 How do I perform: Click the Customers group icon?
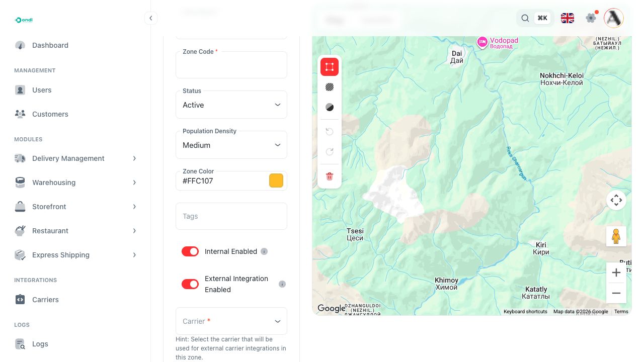(20, 114)
